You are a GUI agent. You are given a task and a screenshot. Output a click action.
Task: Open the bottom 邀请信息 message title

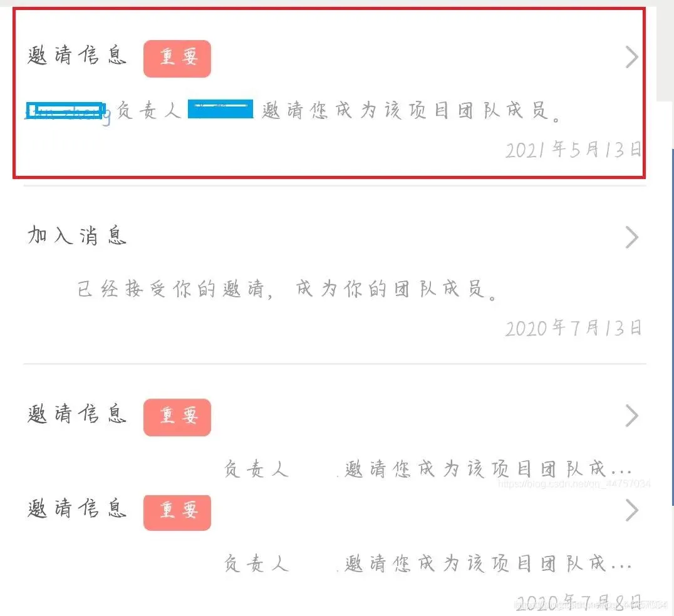pyautogui.click(x=77, y=508)
